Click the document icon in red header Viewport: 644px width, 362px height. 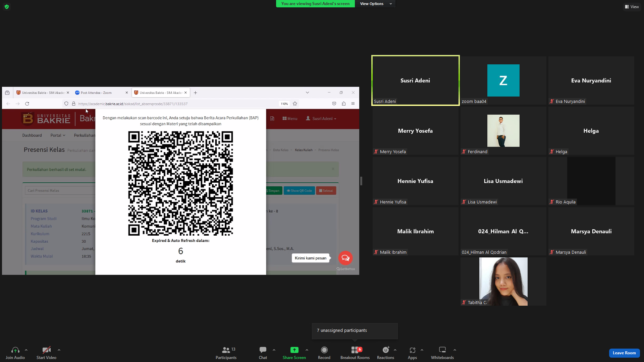pyautogui.click(x=272, y=119)
